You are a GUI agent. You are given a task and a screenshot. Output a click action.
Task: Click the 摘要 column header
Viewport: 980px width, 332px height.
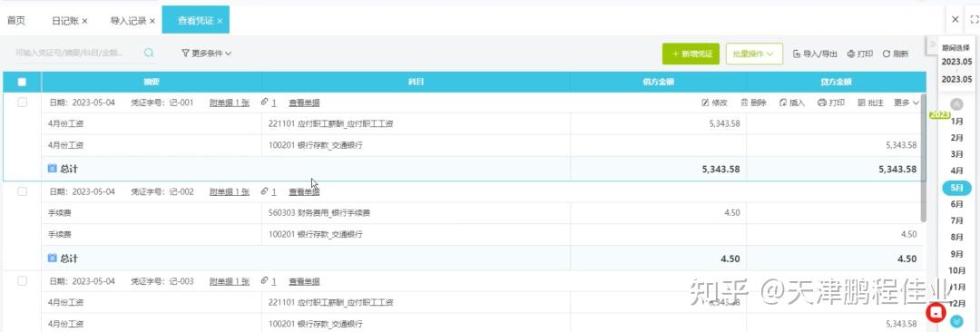coord(152,82)
